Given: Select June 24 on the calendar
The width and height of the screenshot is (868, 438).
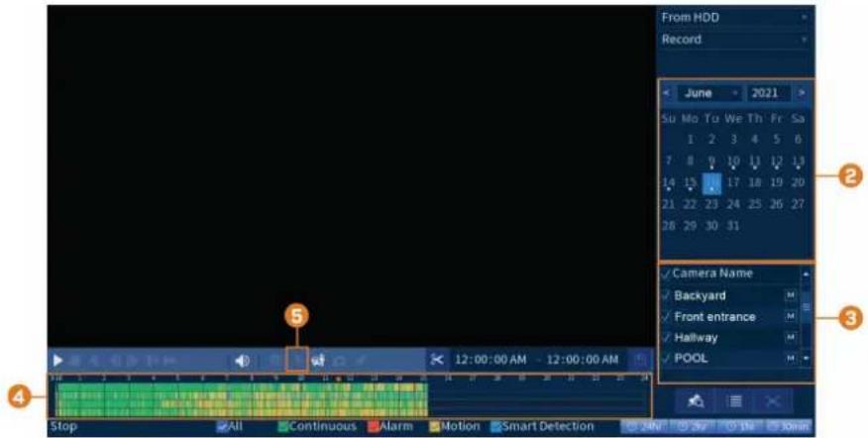Looking at the screenshot, I should (x=733, y=204).
